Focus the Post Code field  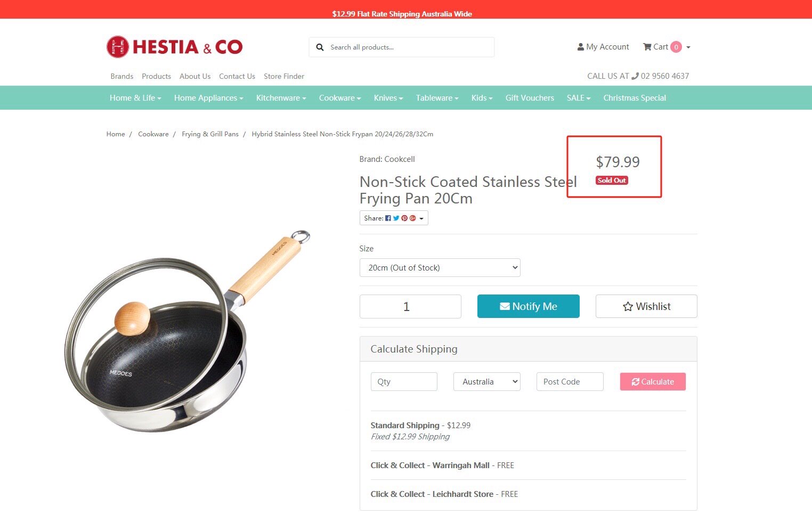(x=570, y=382)
